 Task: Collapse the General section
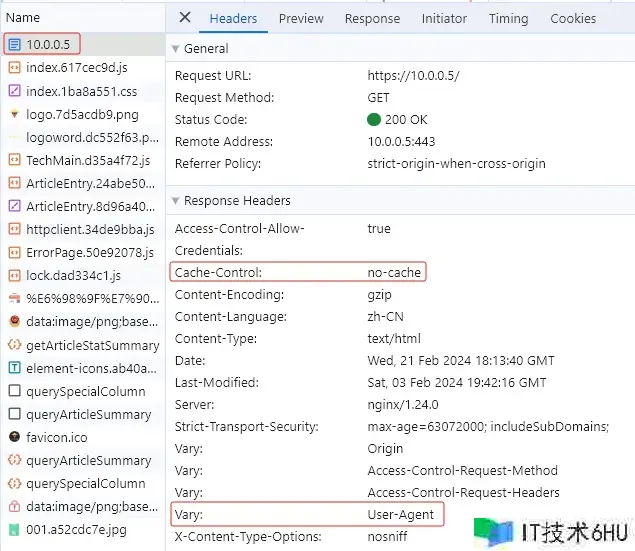tap(176, 49)
